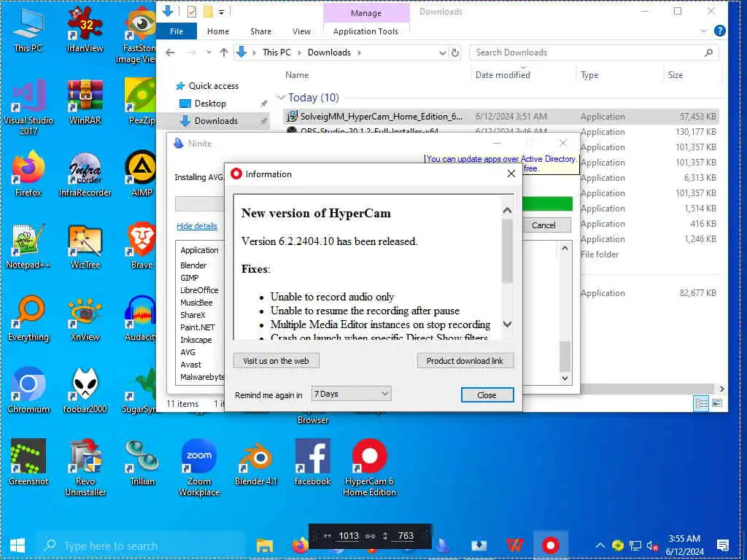
Task: Click the Ninite installation progress bar
Action: [x=547, y=204]
